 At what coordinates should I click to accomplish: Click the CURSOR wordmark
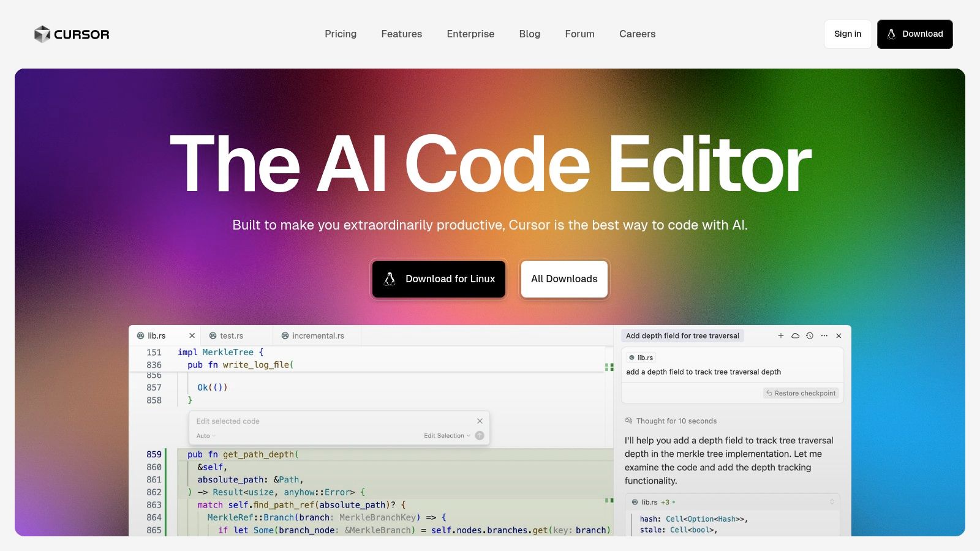pos(81,34)
